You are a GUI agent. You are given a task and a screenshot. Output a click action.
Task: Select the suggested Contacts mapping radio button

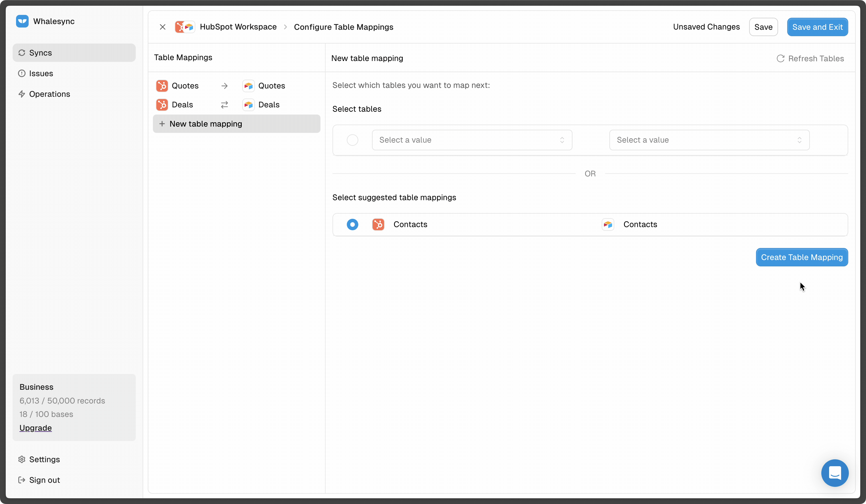[x=352, y=224]
